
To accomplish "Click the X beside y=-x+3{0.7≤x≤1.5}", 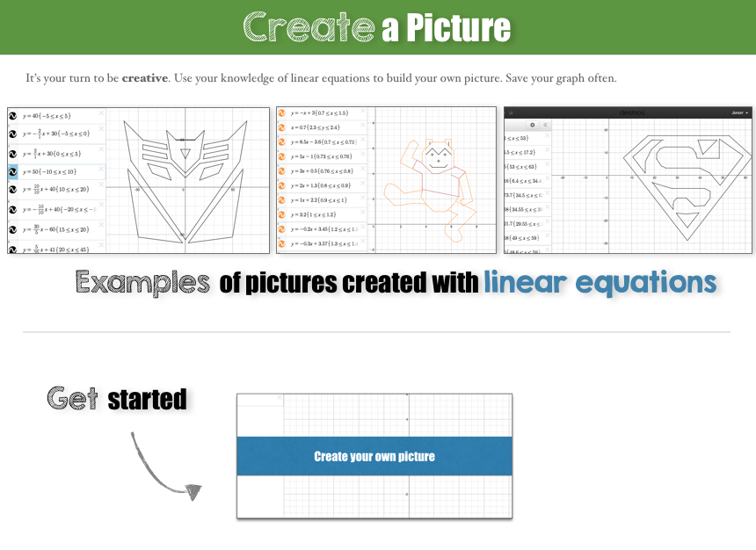I will [x=363, y=110].
